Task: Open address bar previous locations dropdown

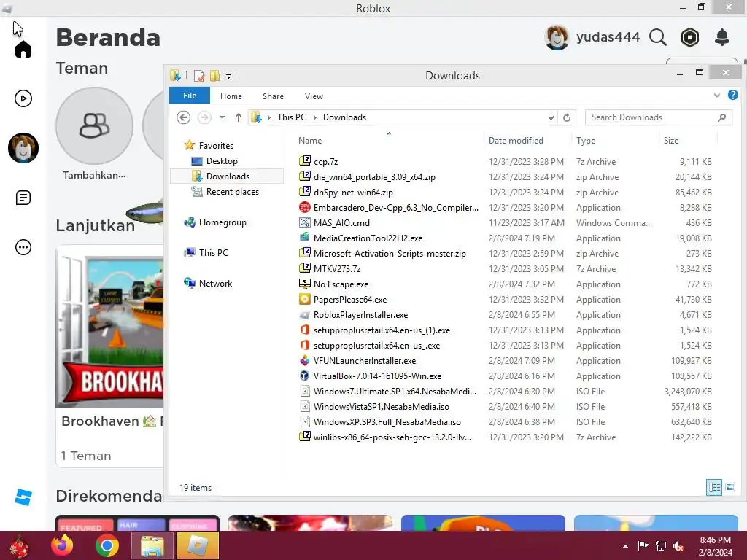Action: click(551, 117)
